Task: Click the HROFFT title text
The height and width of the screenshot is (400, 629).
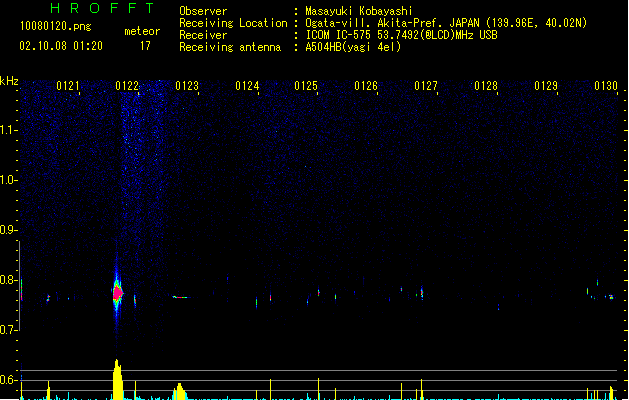Action: pyautogui.click(x=102, y=8)
